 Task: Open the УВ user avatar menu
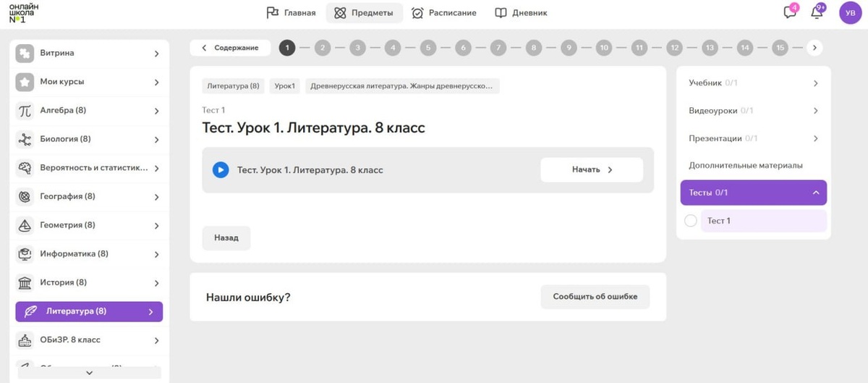point(850,12)
